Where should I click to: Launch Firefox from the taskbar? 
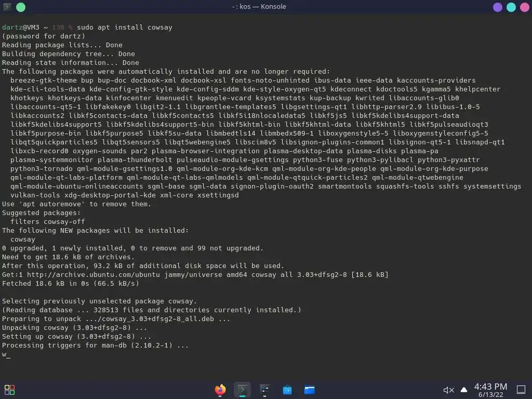pyautogui.click(x=220, y=390)
